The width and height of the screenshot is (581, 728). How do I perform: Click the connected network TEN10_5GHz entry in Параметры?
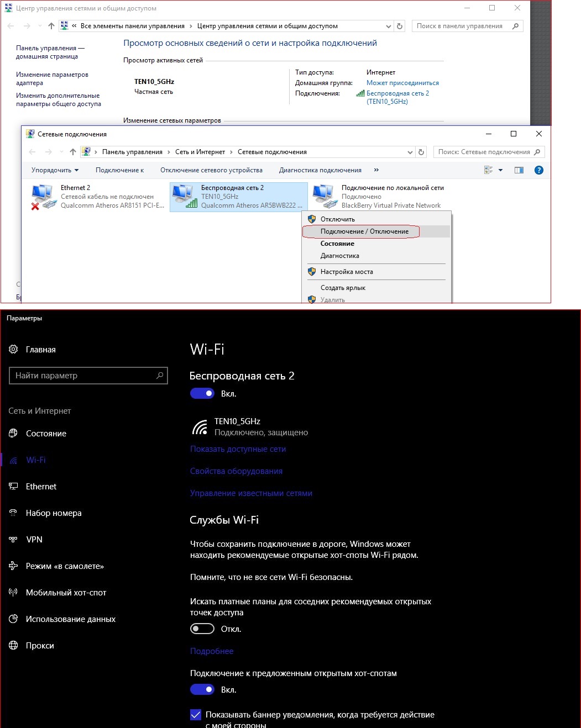249,426
